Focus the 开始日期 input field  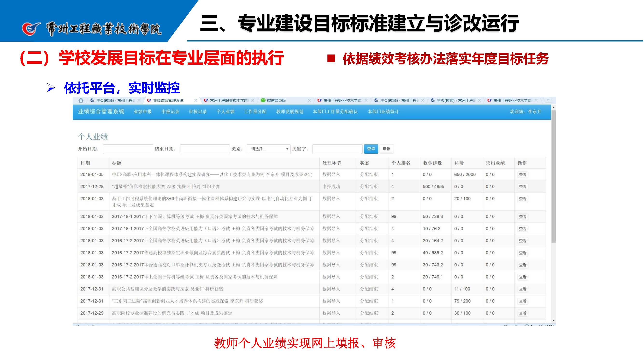click(x=128, y=149)
